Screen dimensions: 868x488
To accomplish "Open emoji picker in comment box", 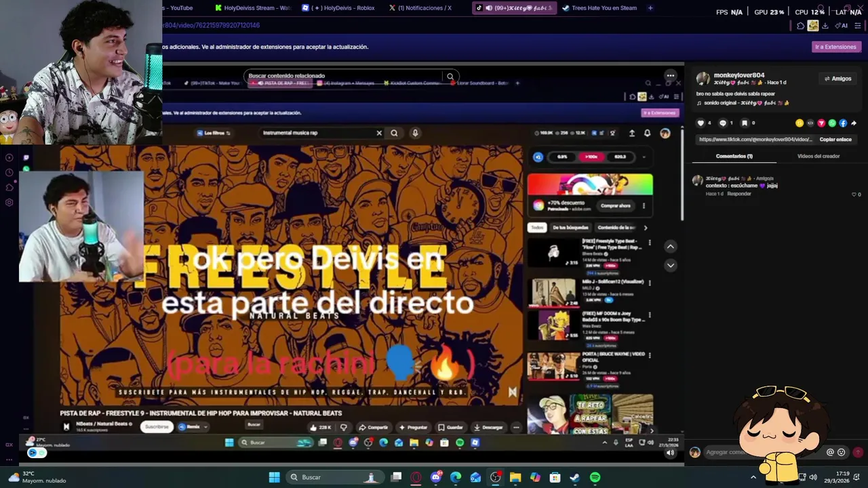I will click(x=842, y=452).
